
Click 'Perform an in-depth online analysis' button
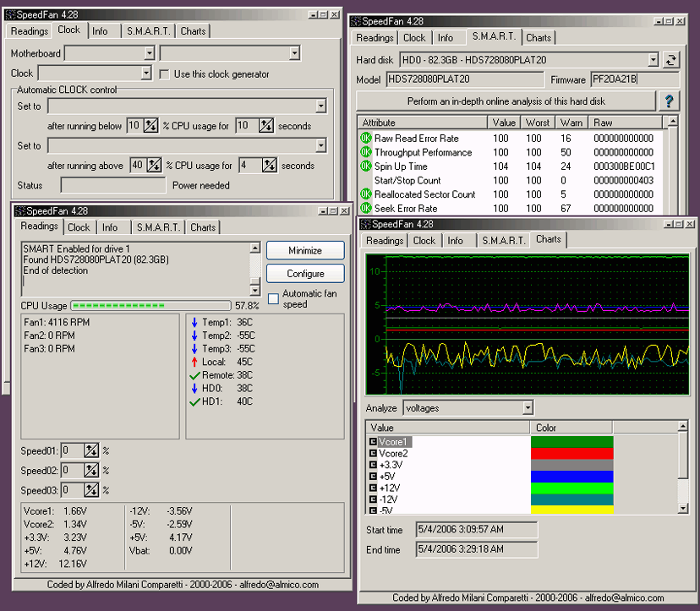(506, 101)
